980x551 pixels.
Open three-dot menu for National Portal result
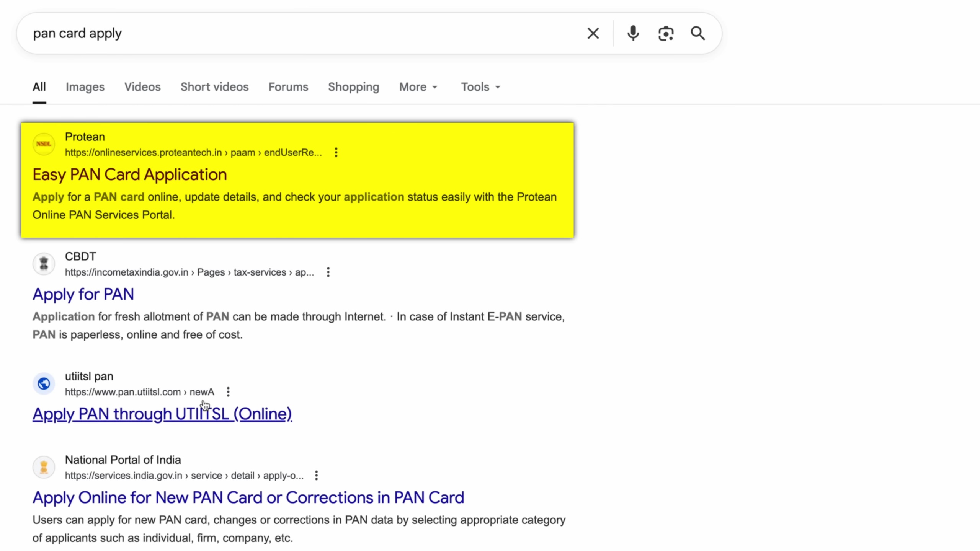(316, 476)
